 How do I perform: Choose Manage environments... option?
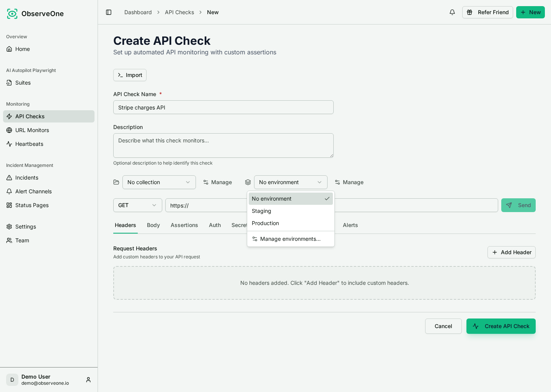point(291,239)
